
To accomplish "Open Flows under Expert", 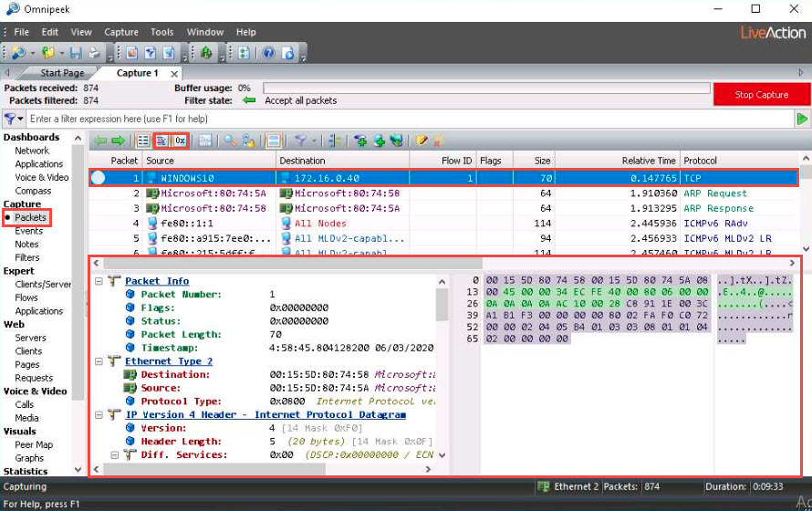I will coord(26,297).
